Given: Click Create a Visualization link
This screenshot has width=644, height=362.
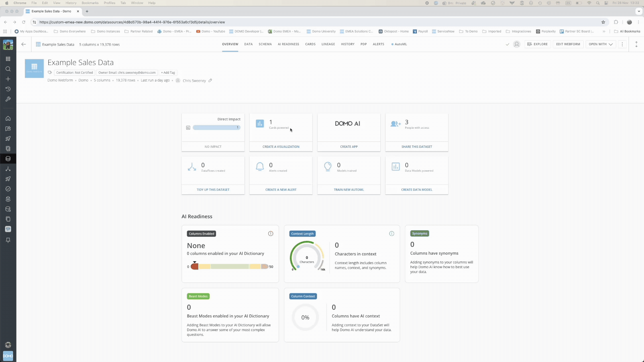Looking at the screenshot, I should click(281, 147).
